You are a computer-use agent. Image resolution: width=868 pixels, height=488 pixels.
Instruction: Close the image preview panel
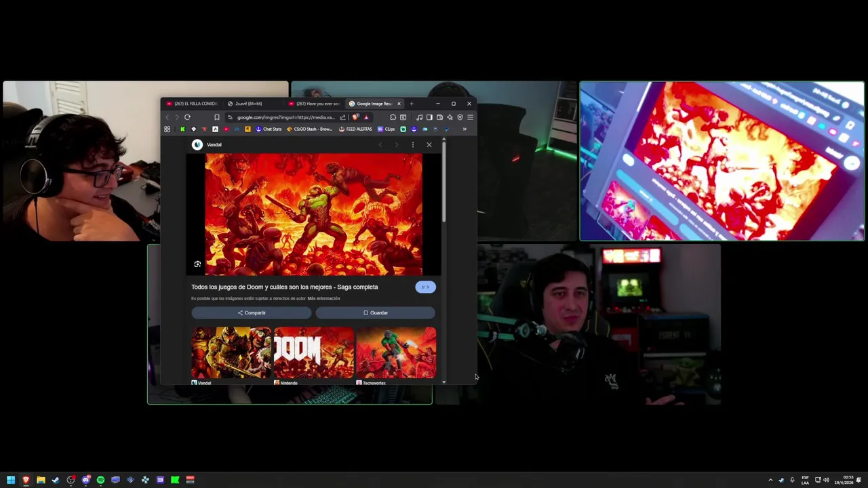(429, 144)
